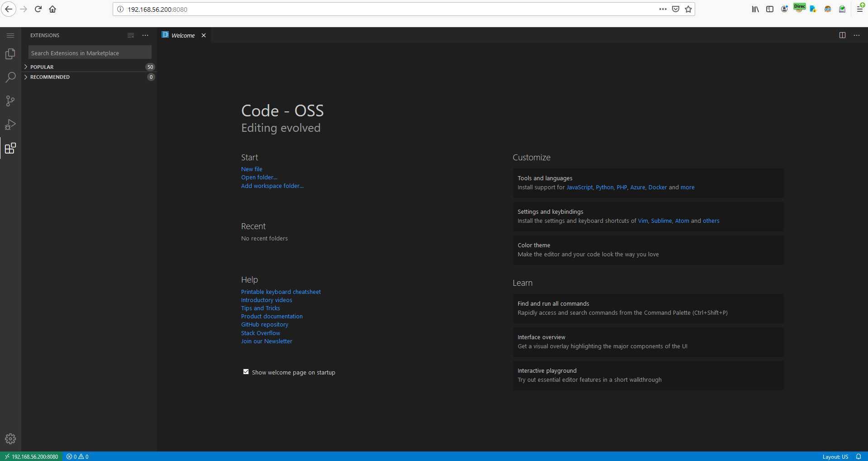Open the Interactive playground card
This screenshot has height=461, width=868.
(648, 375)
